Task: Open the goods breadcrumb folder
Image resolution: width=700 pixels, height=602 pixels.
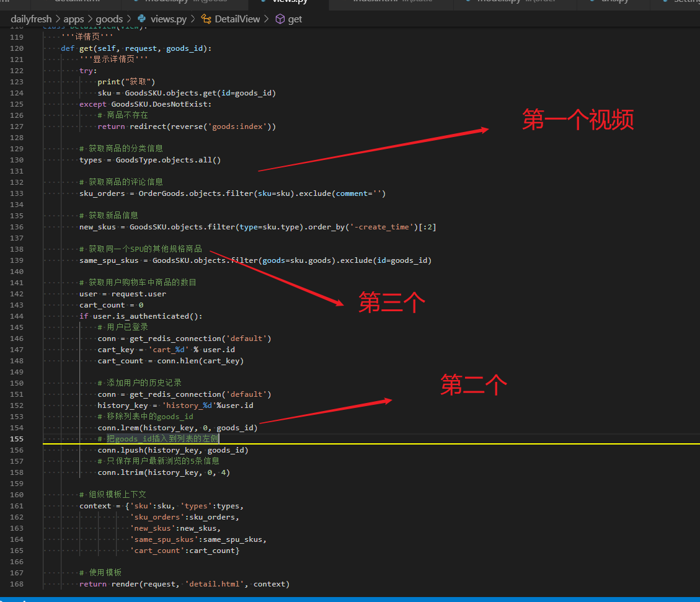Action: (109, 19)
